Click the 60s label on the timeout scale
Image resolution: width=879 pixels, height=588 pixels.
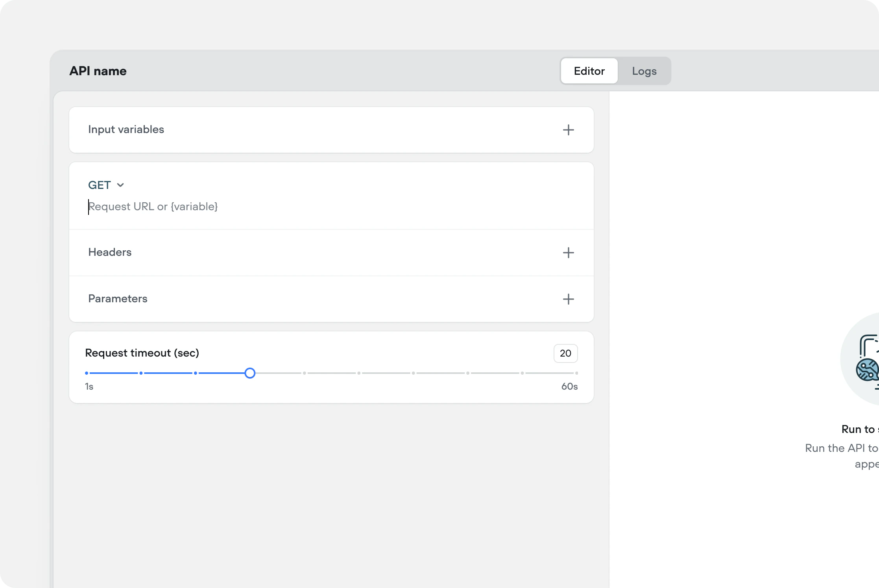point(569,386)
